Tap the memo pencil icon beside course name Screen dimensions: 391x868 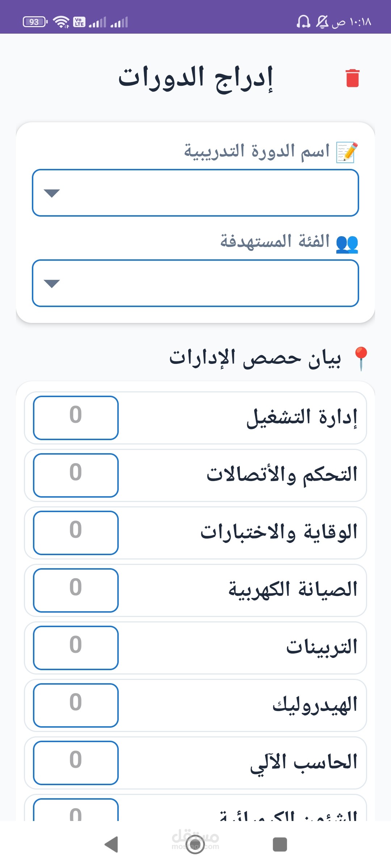[x=347, y=152]
